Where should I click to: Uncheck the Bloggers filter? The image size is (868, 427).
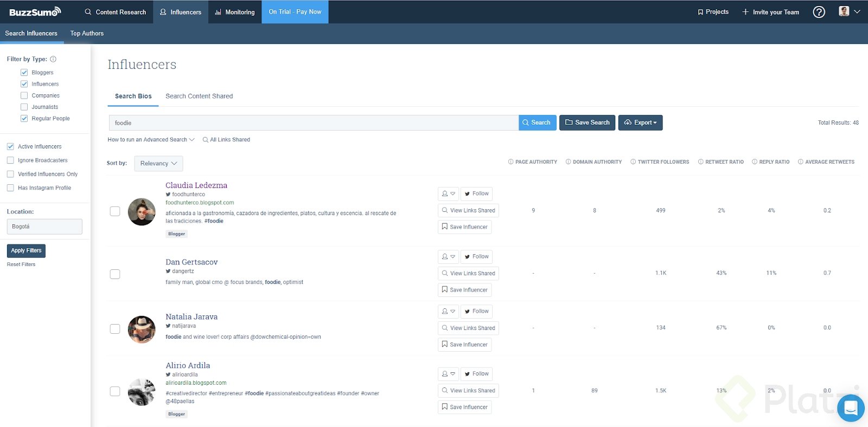click(x=24, y=73)
